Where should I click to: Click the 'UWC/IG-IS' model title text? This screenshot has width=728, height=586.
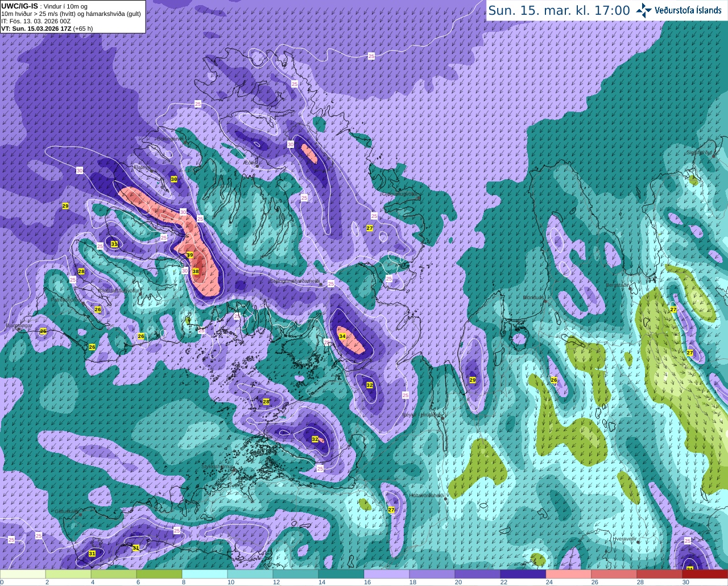coord(20,6)
